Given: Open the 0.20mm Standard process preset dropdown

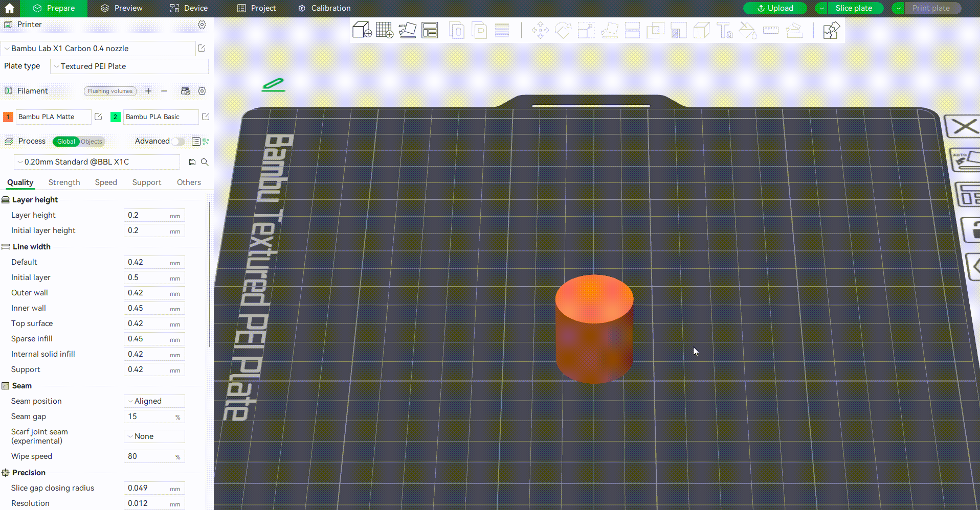Looking at the screenshot, I should (x=97, y=162).
